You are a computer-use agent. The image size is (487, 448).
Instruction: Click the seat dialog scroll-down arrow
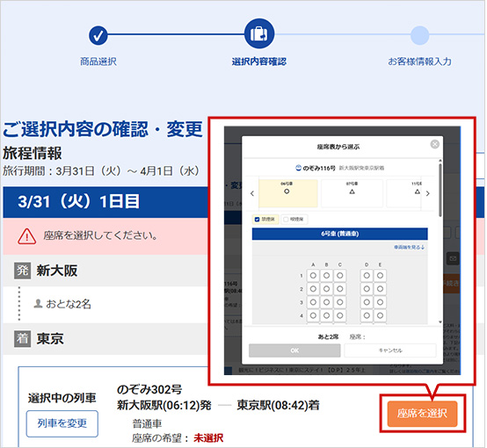(x=440, y=322)
